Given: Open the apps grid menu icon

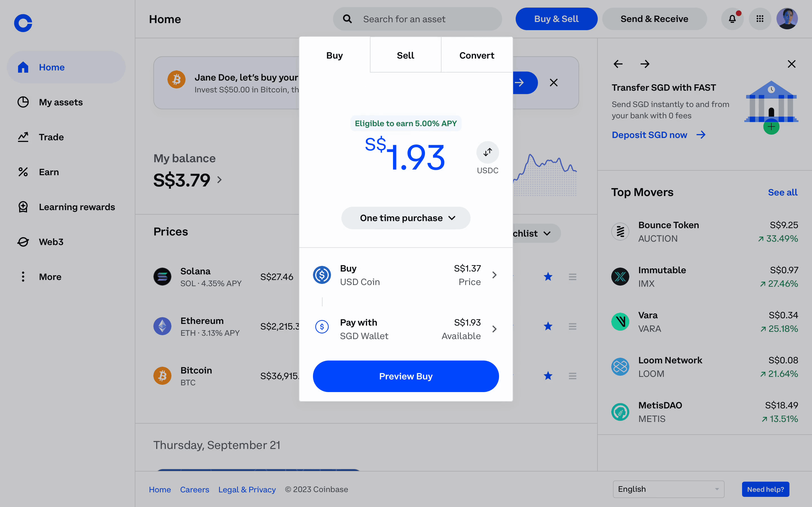Looking at the screenshot, I should point(760,19).
